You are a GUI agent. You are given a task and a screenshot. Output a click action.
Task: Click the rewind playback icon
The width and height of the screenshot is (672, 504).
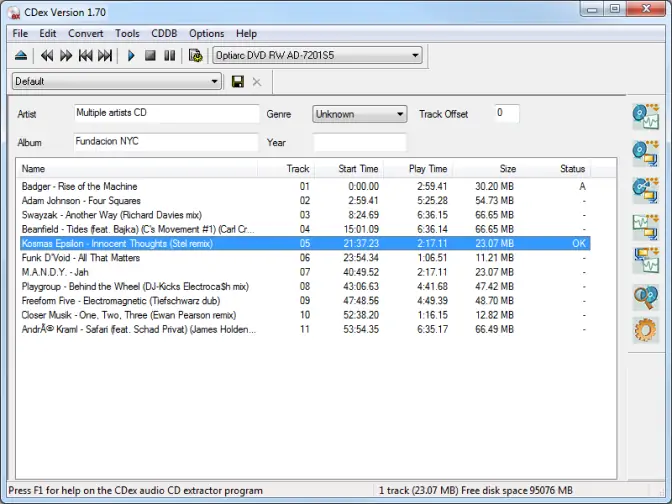pos(47,56)
